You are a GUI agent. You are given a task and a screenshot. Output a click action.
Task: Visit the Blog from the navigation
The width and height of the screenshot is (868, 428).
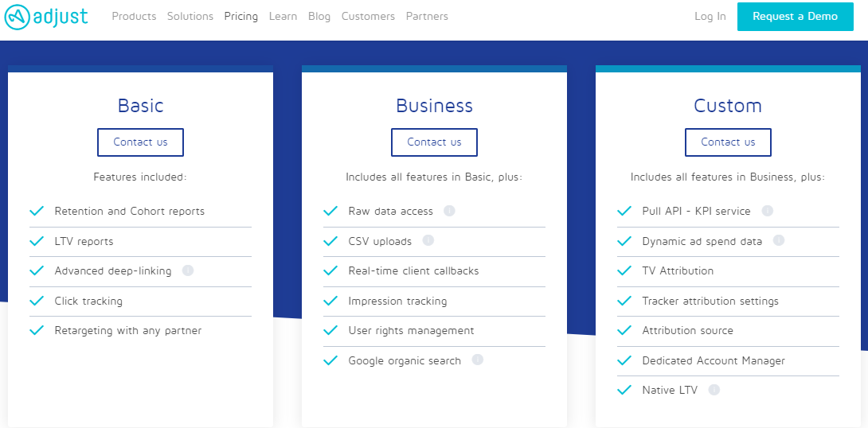click(319, 17)
